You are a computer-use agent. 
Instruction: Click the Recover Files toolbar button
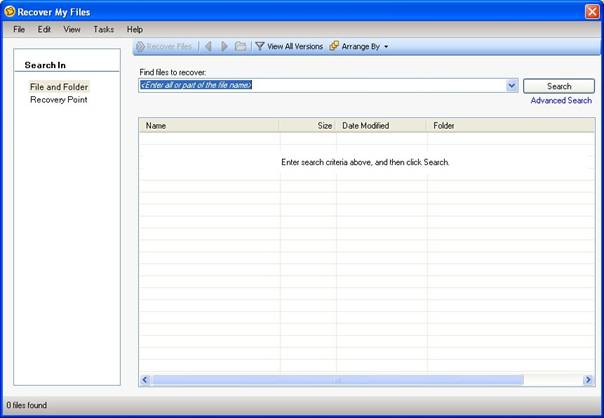coord(164,47)
